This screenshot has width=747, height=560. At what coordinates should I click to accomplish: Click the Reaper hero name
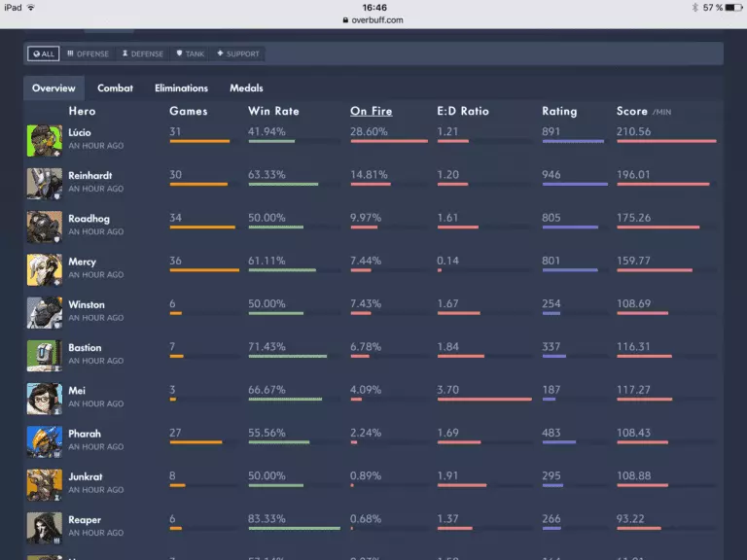(85, 520)
